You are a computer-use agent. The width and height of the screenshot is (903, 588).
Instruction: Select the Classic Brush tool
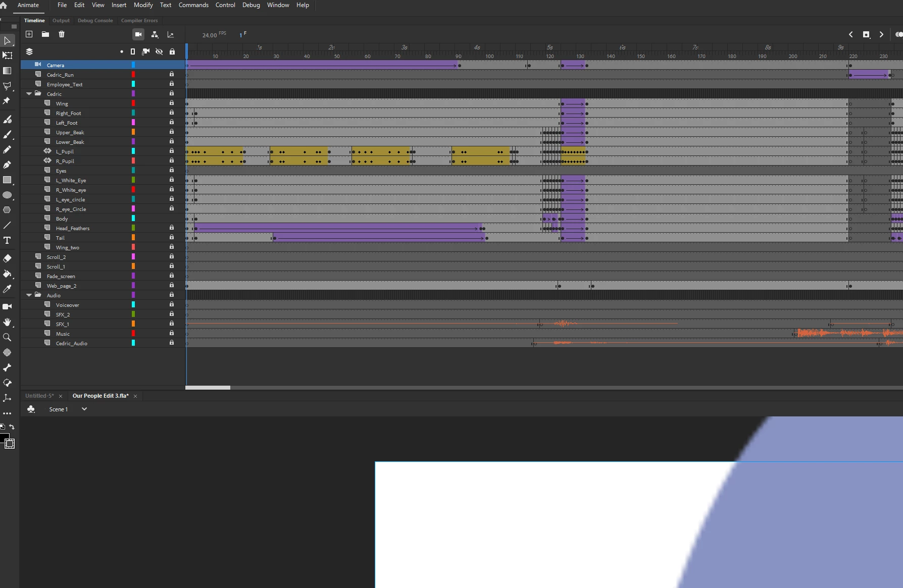pos(7,134)
